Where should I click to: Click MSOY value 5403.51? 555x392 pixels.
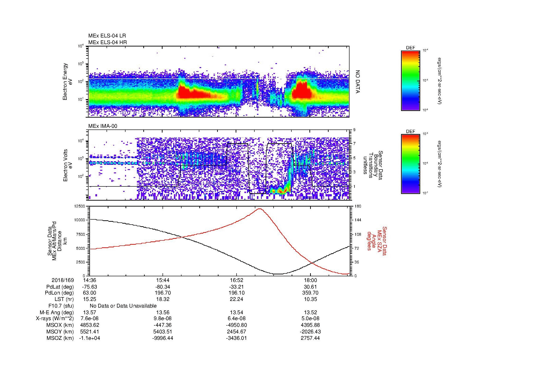(163, 332)
